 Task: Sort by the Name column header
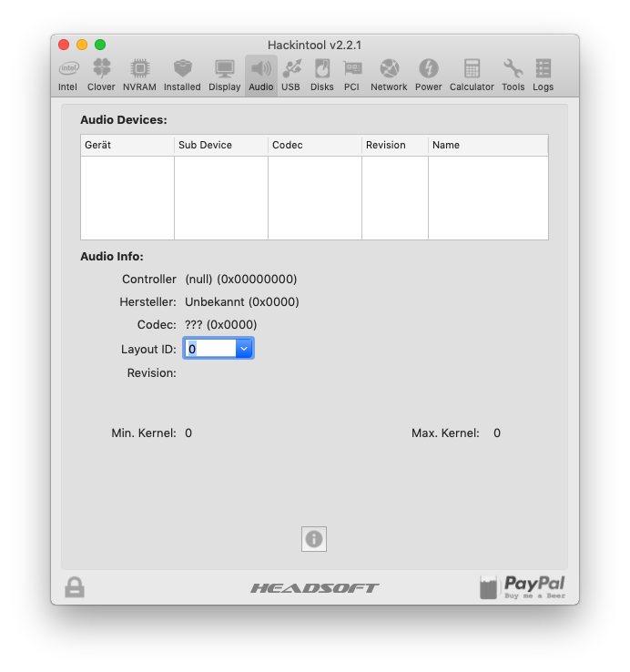point(488,146)
